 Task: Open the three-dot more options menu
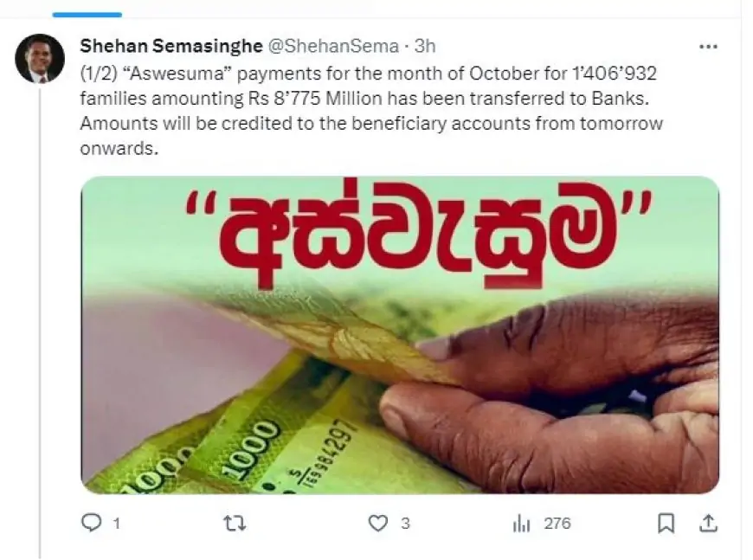pos(708,47)
